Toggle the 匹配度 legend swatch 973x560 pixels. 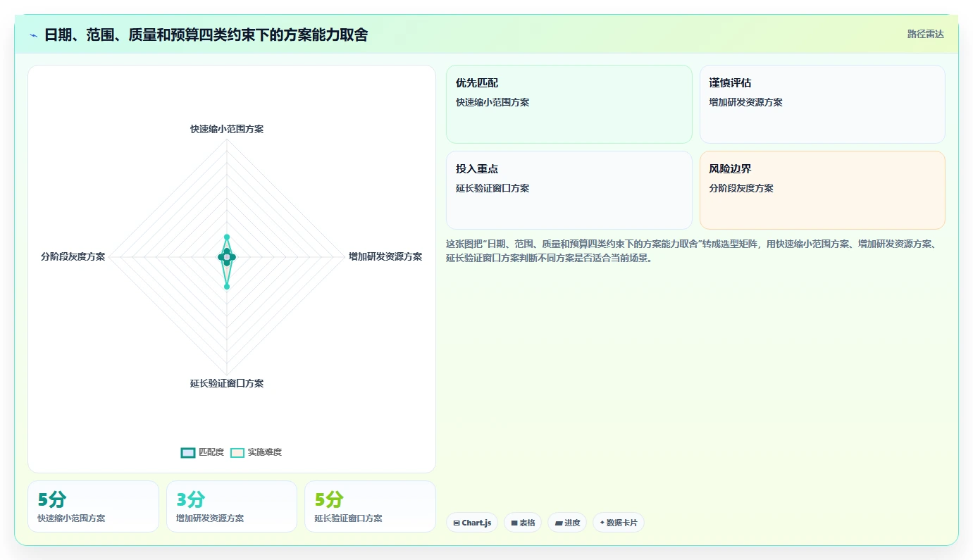pos(188,452)
